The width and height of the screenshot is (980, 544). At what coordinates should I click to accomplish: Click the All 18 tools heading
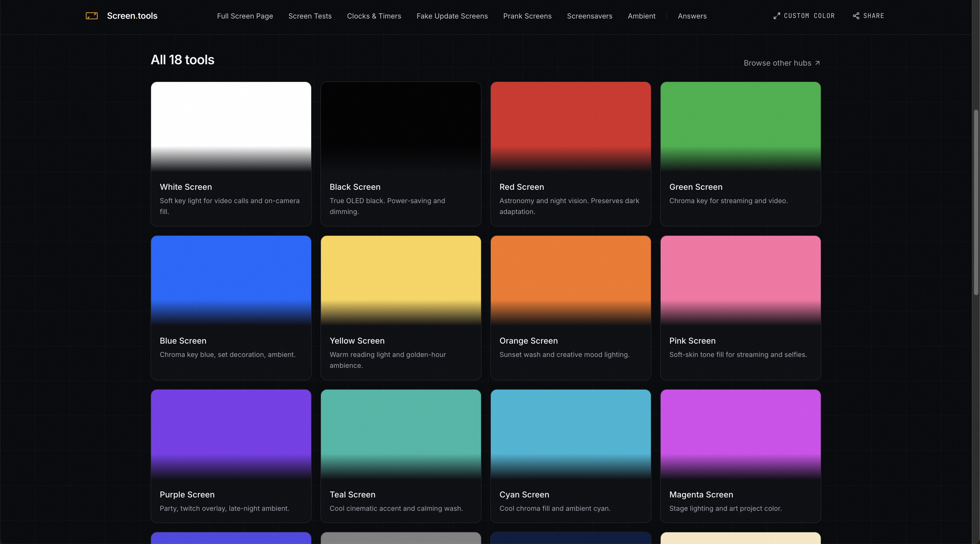(x=183, y=60)
